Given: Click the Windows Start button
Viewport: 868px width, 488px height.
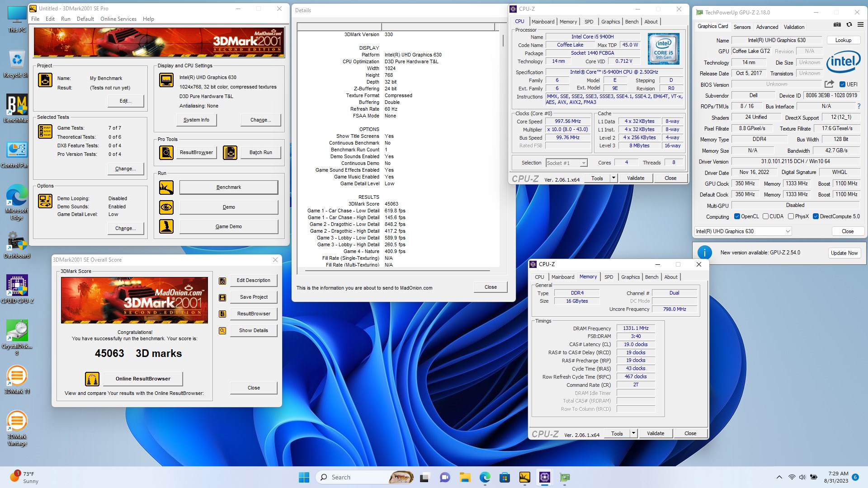Looking at the screenshot, I should coord(304,477).
